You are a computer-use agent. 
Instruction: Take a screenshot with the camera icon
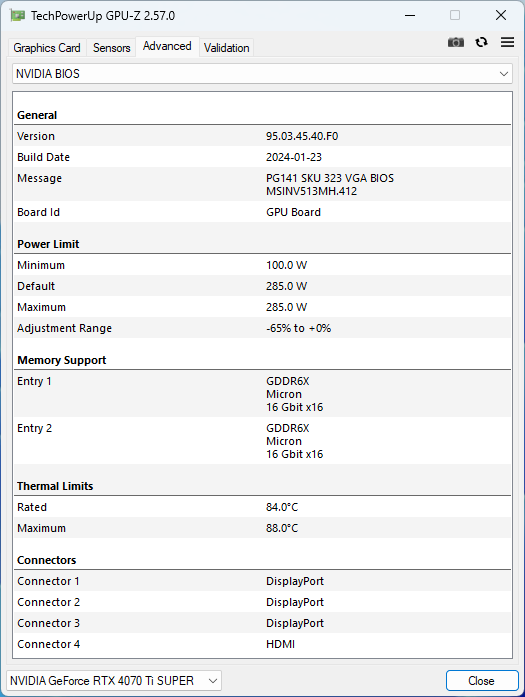tap(456, 42)
